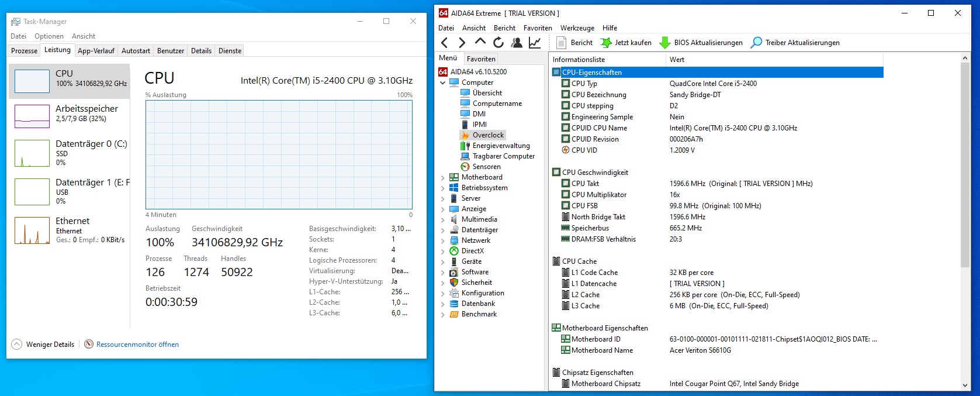Switch to Autostart tab
Image resolution: width=980 pixels, height=396 pixels.
pos(136,51)
